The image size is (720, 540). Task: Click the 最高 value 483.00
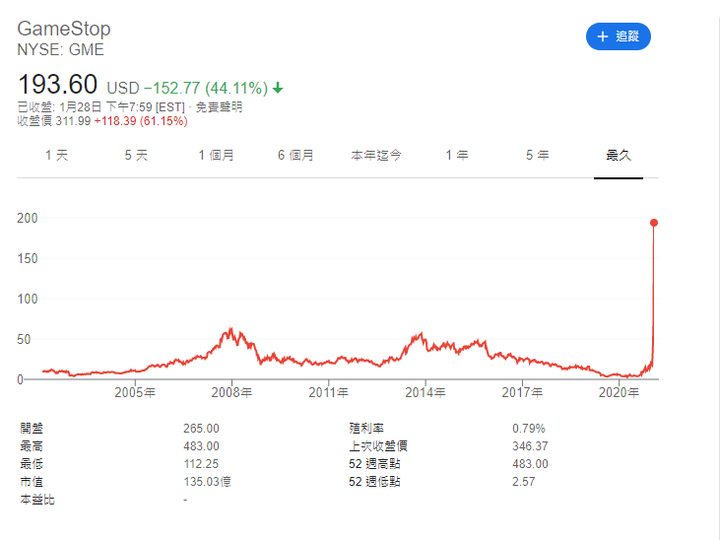(201, 446)
